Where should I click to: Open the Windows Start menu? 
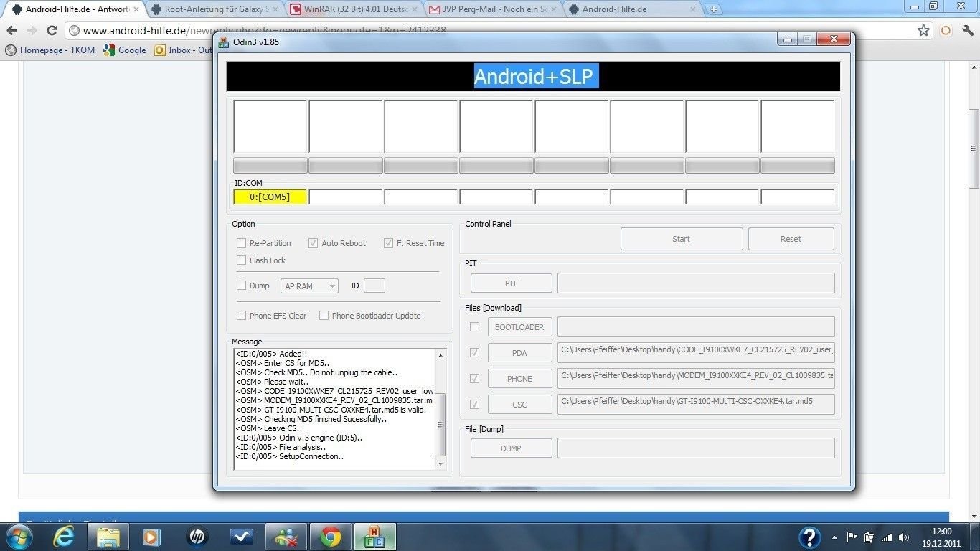point(18,537)
